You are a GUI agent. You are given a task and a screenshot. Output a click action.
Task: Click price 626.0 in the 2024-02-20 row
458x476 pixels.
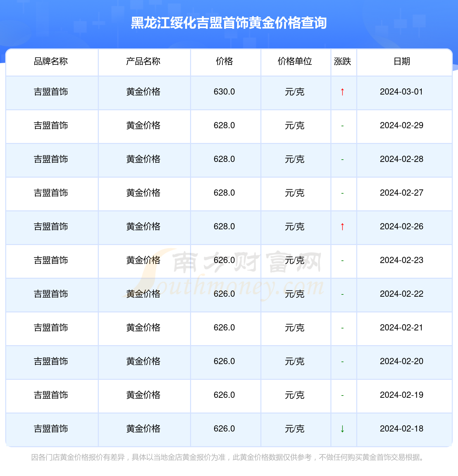pos(224,361)
